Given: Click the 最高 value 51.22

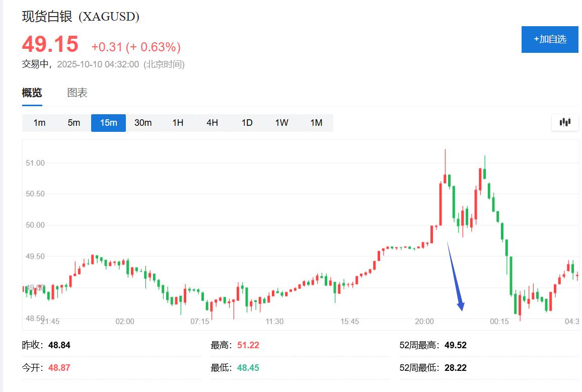Looking at the screenshot, I should click(x=248, y=346).
